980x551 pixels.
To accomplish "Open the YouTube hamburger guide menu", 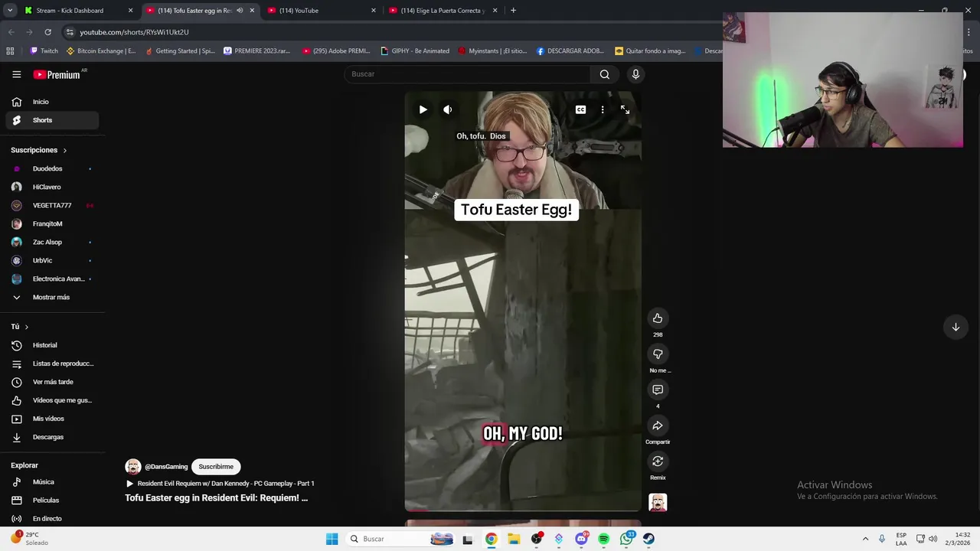I will coord(16,74).
